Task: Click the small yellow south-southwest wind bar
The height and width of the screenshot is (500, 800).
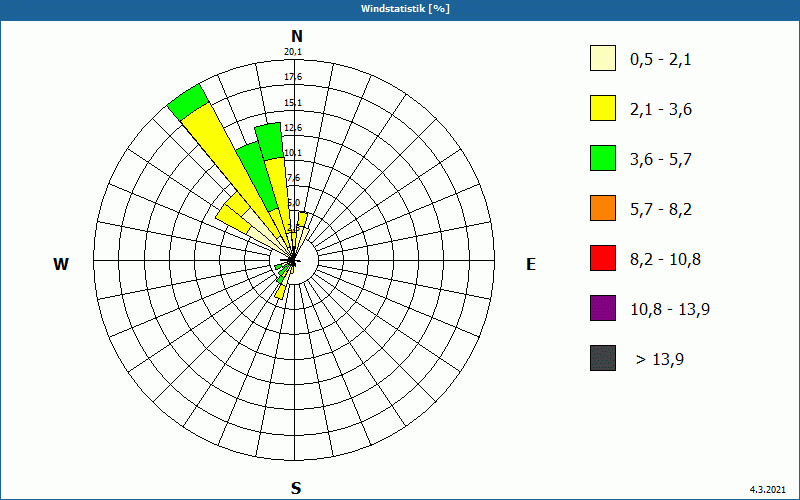Action: [280, 292]
